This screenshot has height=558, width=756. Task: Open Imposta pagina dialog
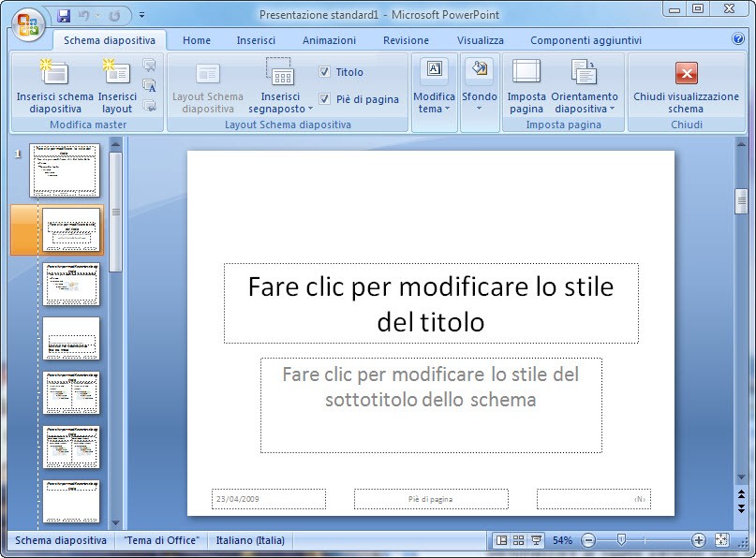[x=526, y=85]
